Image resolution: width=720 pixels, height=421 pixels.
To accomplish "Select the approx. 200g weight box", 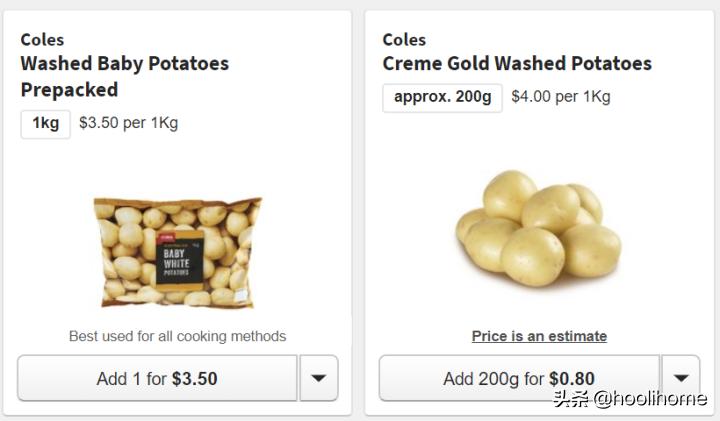I will click(442, 98).
